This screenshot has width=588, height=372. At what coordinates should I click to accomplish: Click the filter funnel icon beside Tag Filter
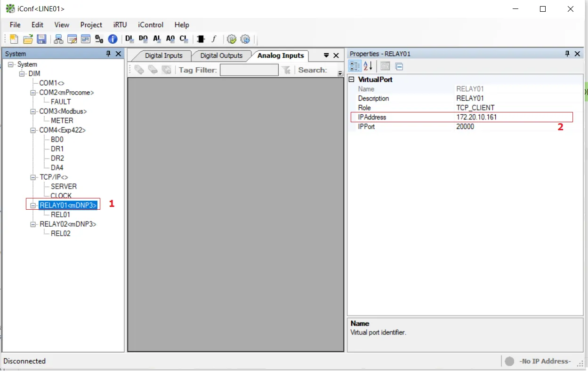pyautogui.click(x=286, y=70)
